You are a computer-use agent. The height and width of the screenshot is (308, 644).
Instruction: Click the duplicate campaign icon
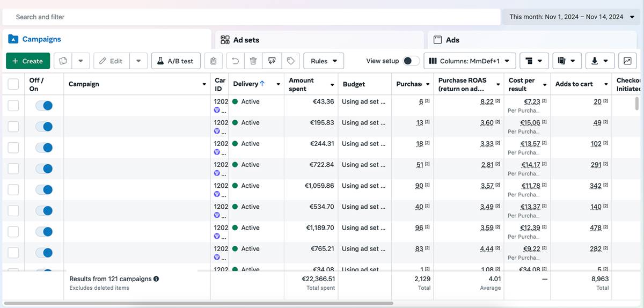pos(63,61)
